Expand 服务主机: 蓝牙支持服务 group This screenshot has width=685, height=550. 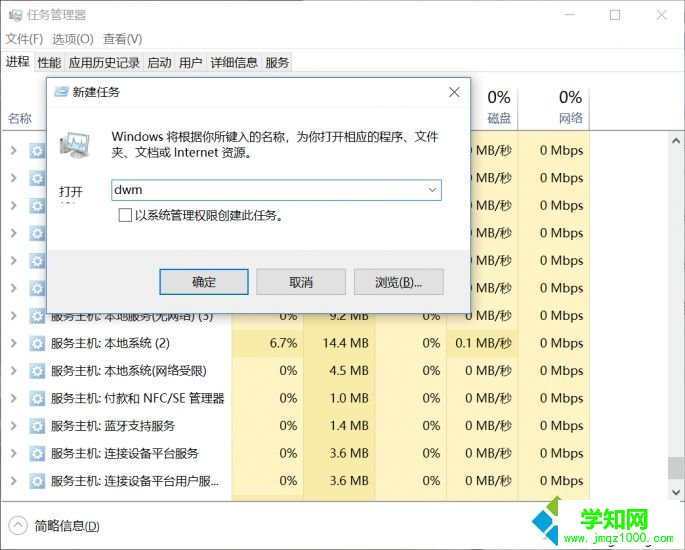click(x=14, y=426)
